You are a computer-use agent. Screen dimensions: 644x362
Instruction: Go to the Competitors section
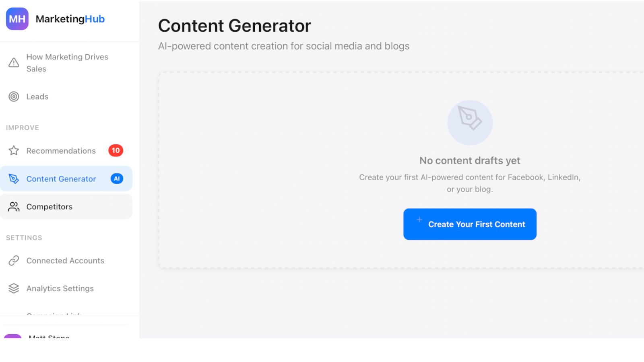pyautogui.click(x=49, y=206)
